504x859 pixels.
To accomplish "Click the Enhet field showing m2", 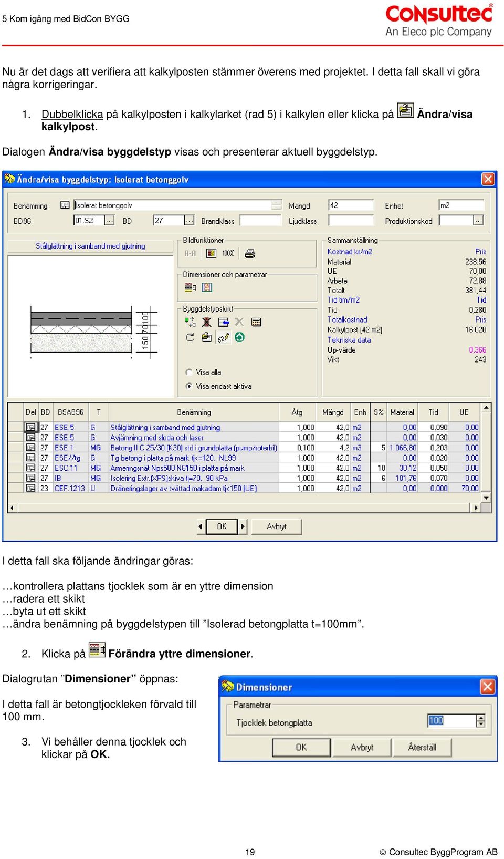I will 461,205.
